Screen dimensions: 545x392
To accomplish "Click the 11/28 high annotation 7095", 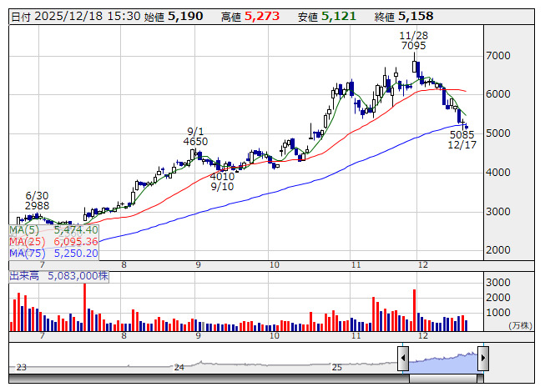I will [x=413, y=46].
